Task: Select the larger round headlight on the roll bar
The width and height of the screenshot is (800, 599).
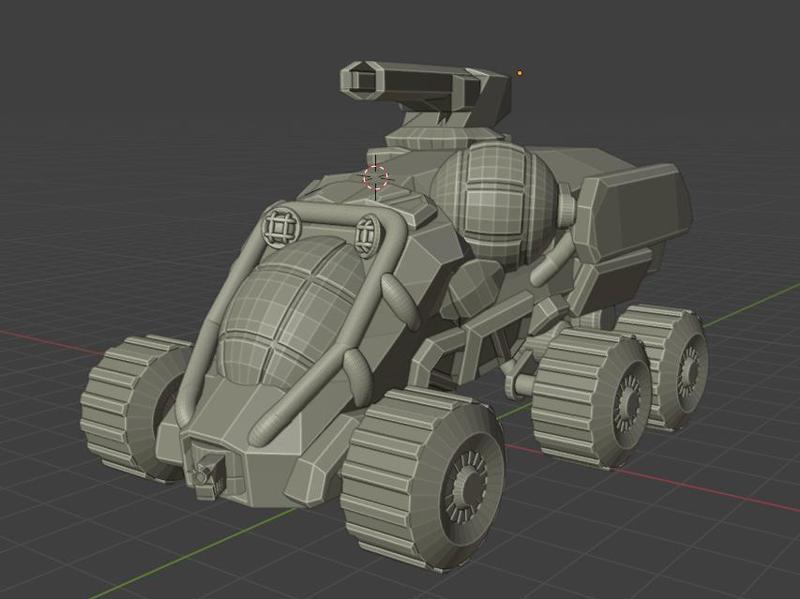Action: point(281,228)
